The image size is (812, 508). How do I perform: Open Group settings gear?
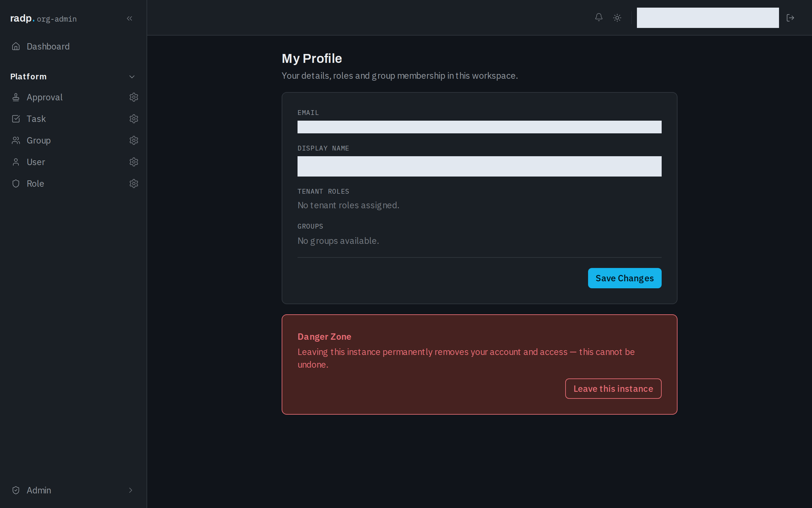click(134, 140)
